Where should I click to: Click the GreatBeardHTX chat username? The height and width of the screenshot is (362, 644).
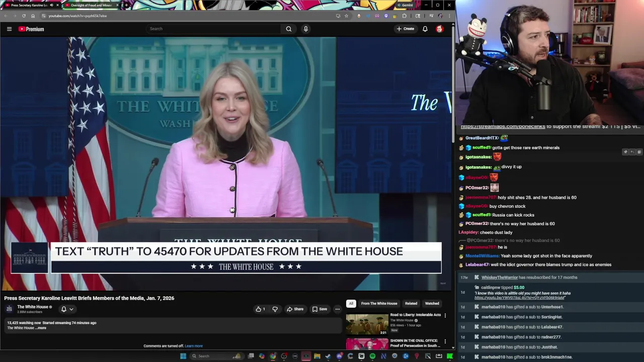482,138
